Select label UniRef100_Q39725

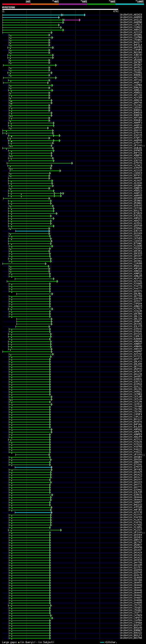point(131,135)
